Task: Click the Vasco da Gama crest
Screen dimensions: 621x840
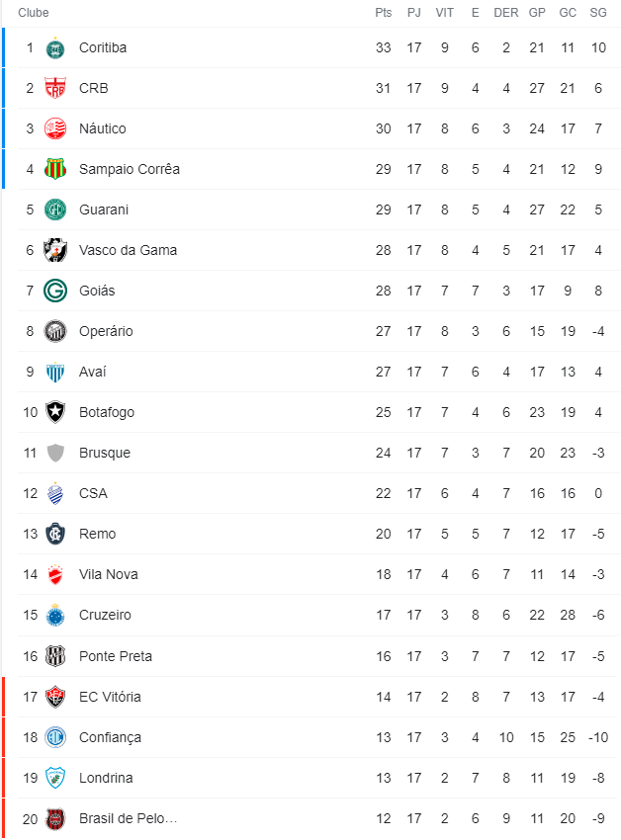Action: pyautogui.click(x=55, y=250)
